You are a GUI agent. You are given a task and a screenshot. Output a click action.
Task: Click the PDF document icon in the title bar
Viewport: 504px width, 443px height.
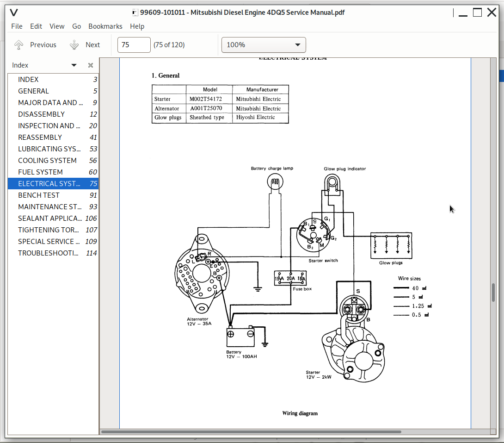[135, 12]
